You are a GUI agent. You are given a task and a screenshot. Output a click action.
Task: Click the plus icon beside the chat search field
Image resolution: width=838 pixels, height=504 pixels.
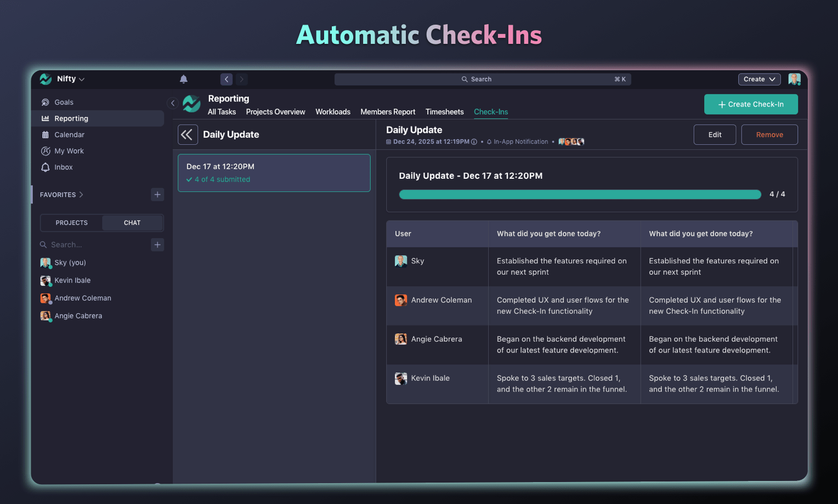tap(157, 245)
